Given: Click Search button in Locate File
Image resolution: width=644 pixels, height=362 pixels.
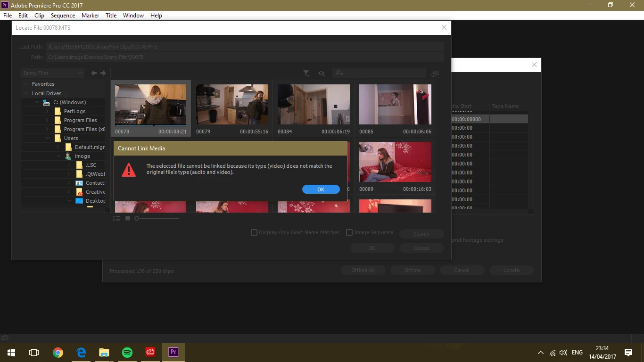Looking at the screenshot, I should [421, 234].
